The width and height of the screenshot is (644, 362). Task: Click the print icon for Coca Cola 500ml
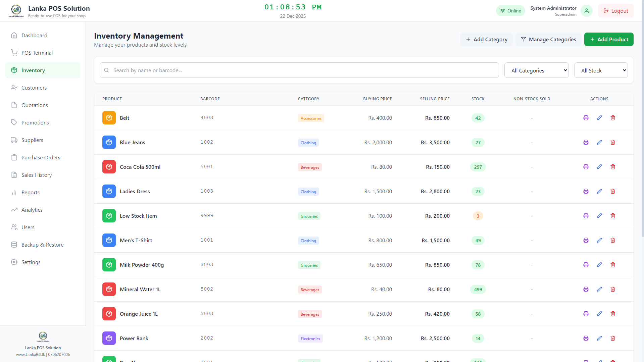pyautogui.click(x=586, y=167)
